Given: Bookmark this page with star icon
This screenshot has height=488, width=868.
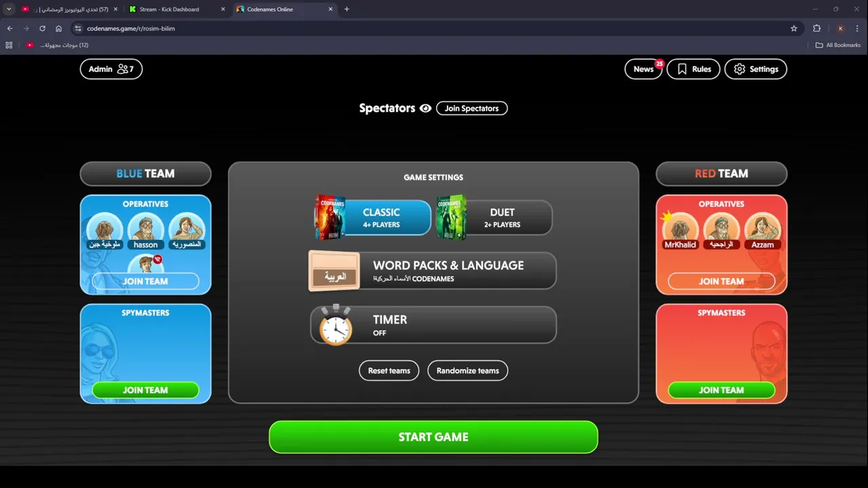Looking at the screenshot, I should tap(794, 28).
